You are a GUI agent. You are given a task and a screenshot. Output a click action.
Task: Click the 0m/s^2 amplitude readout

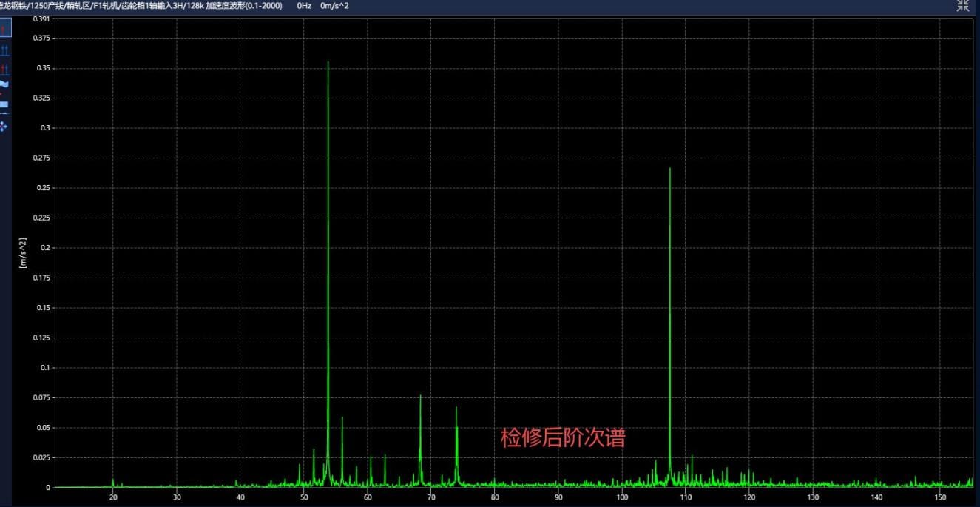tap(334, 6)
